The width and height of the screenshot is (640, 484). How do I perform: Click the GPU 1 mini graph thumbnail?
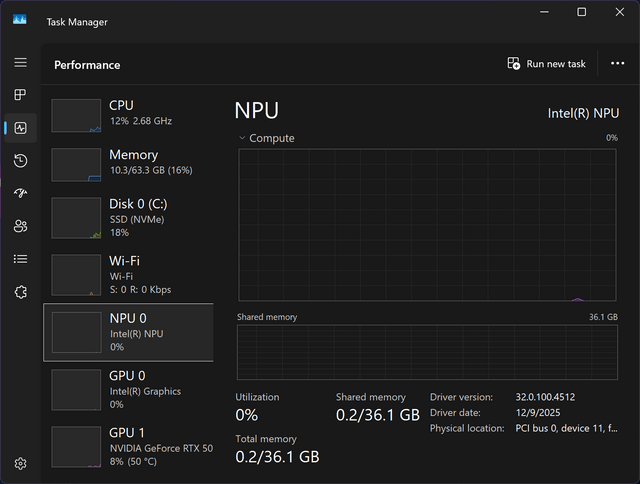(x=76, y=447)
